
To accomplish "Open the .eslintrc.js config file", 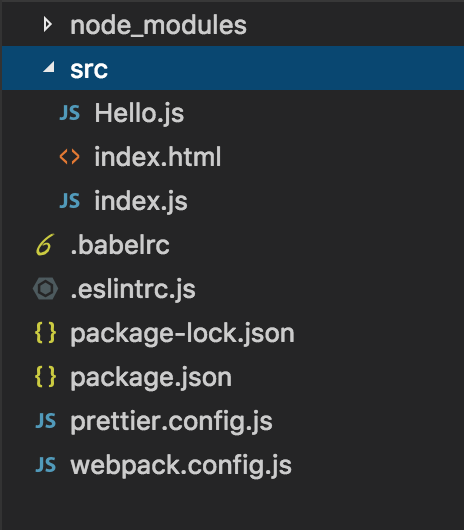I will pos(133,290).
